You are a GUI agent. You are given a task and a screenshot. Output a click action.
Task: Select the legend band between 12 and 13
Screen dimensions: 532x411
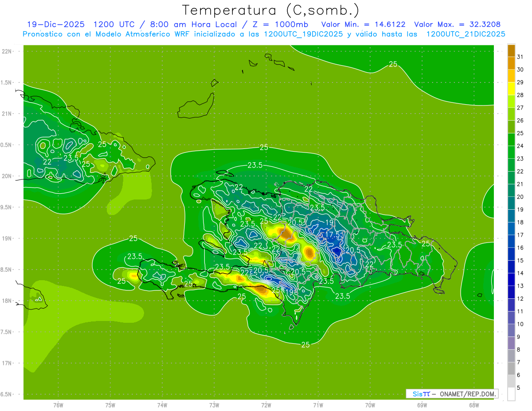pos(511,293)
